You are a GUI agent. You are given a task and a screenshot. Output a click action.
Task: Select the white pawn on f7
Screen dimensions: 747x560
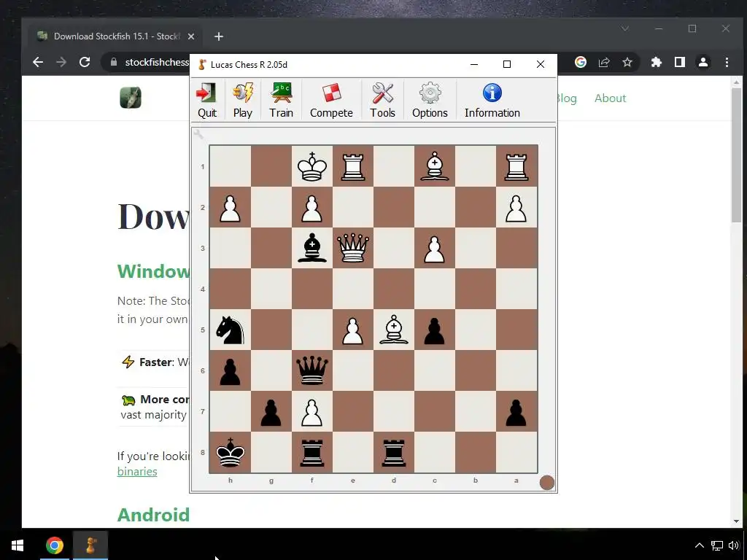coord(312,412)
